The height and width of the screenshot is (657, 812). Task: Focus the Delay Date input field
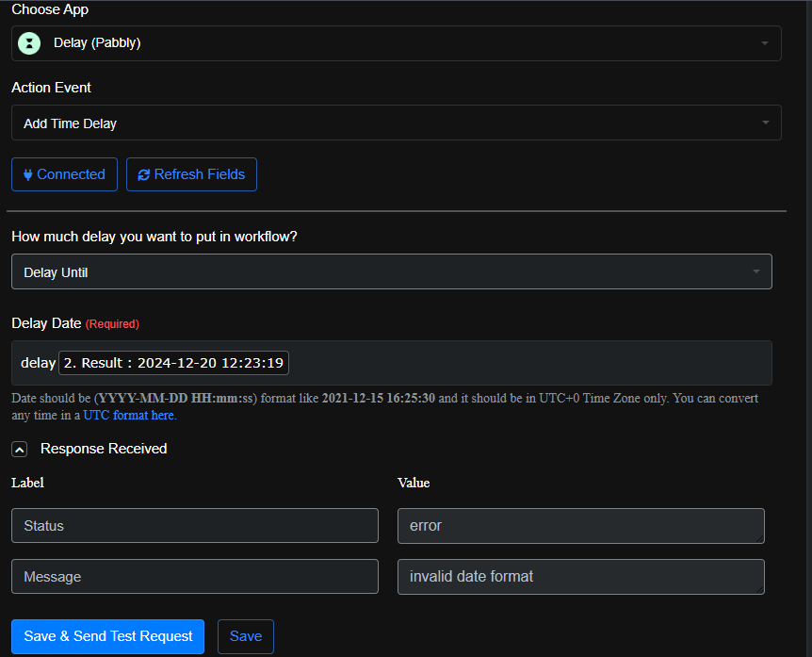click(x=528, y=363)
